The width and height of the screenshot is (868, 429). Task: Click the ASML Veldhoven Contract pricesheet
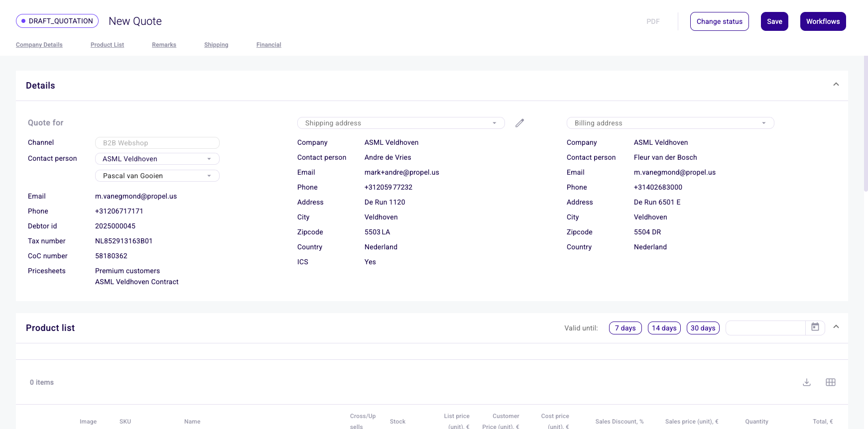click(x=137, y=282)
